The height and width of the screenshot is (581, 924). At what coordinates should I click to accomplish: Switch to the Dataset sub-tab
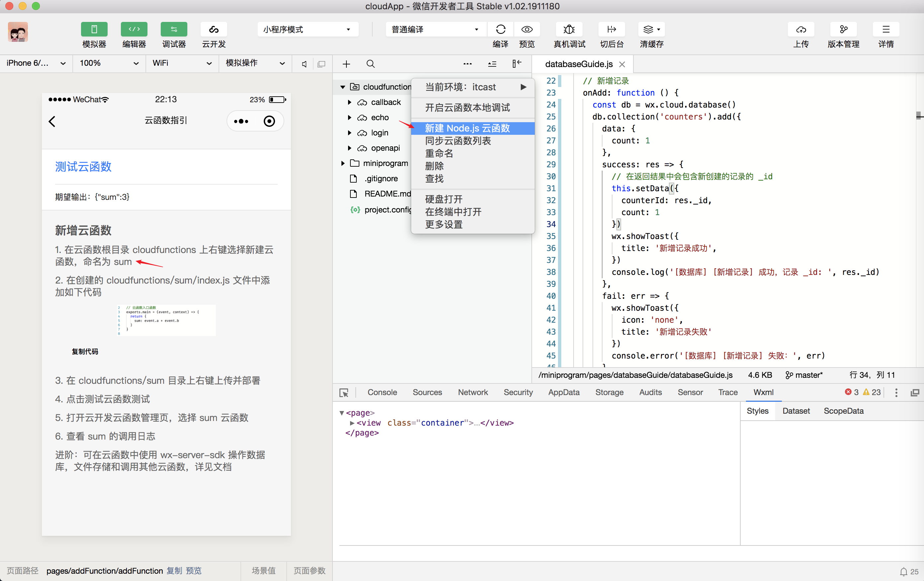pyautogui.click(x=796, y=411)
